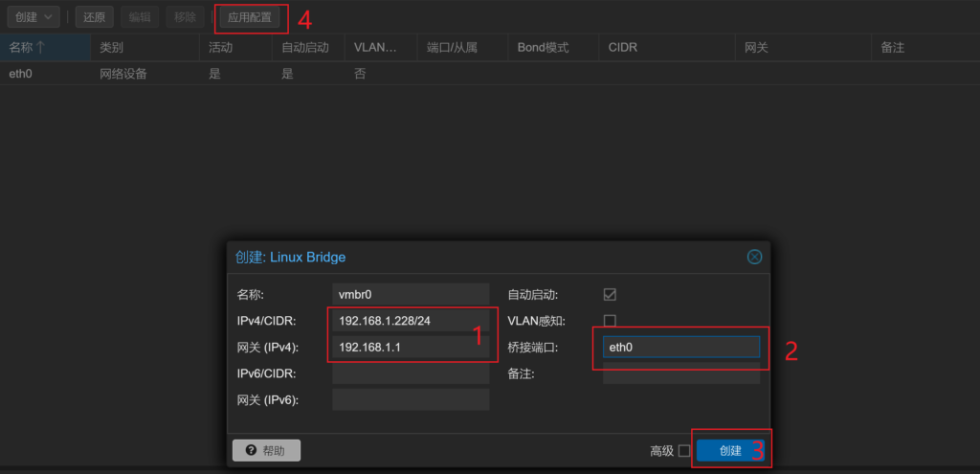This screenshot has height=474, width=980.
Task: Toggle the 高级 advanced checkbox
Action: 683,451
